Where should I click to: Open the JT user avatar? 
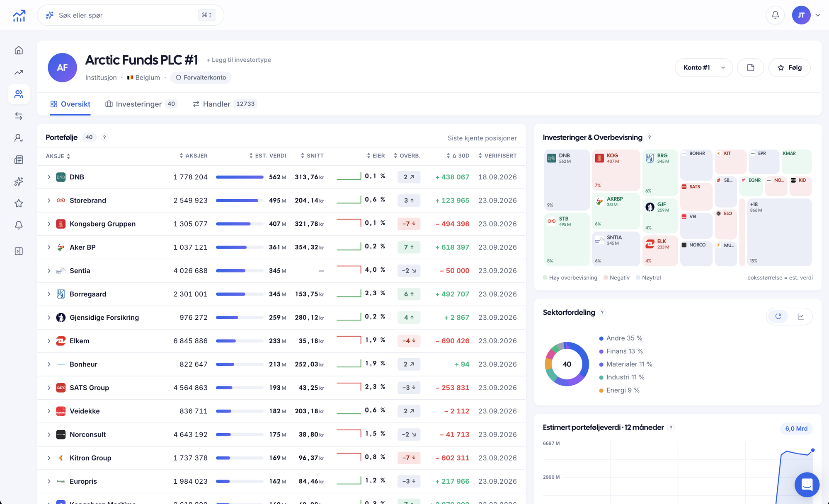coord(801,15)
